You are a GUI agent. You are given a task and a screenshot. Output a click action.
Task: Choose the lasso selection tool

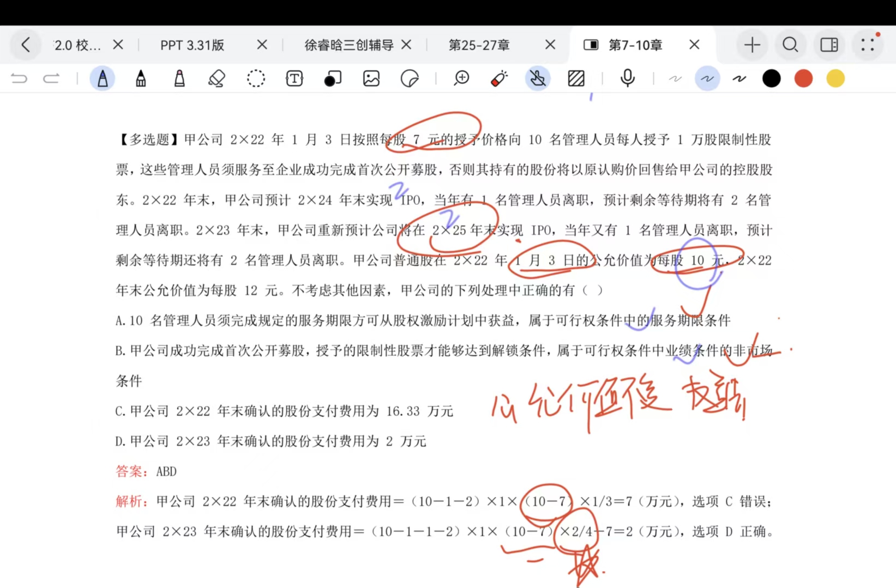click(256, 79)
